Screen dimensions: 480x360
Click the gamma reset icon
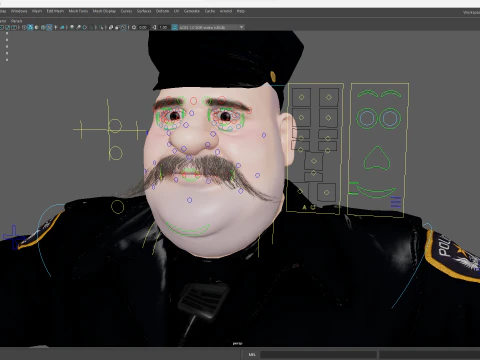[154, 27]
